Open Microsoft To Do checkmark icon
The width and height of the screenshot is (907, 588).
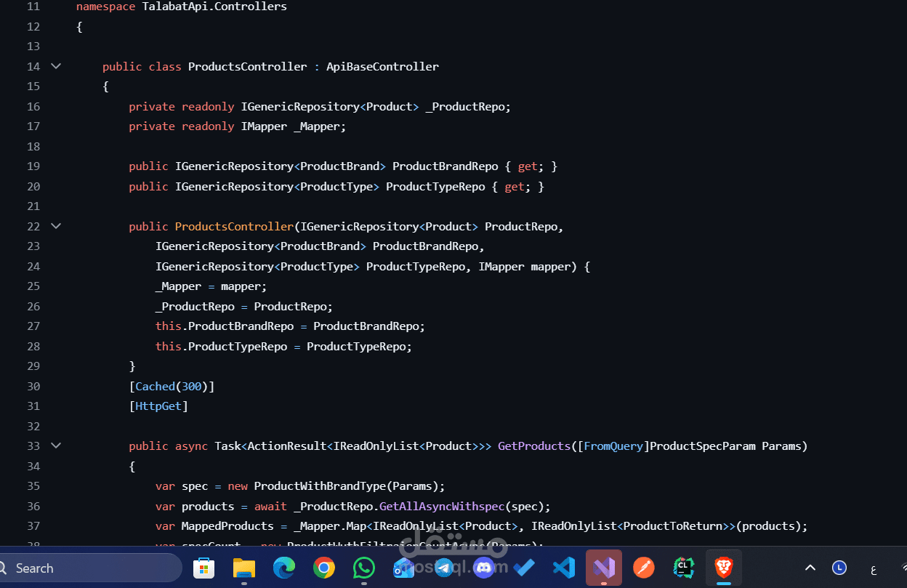pyautogui.click(x=523, y=568)
